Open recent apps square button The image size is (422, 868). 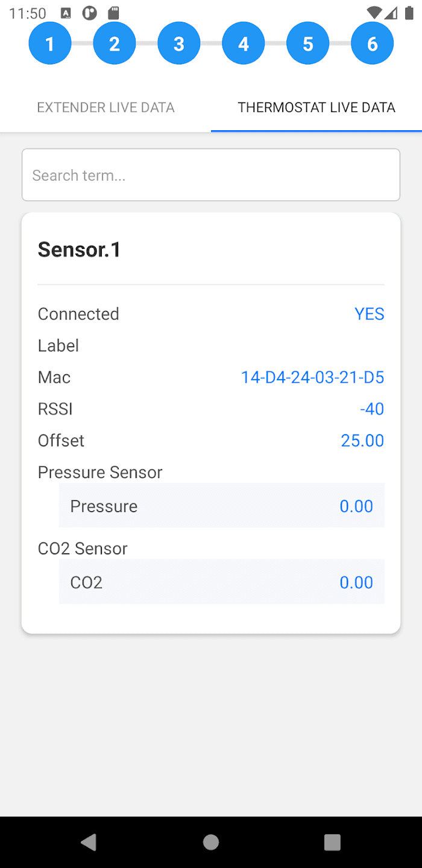point(332,842)
